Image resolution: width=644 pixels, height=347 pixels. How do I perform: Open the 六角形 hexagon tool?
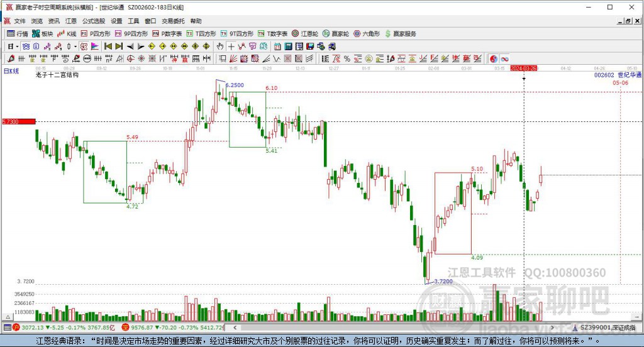pos(367,34)
